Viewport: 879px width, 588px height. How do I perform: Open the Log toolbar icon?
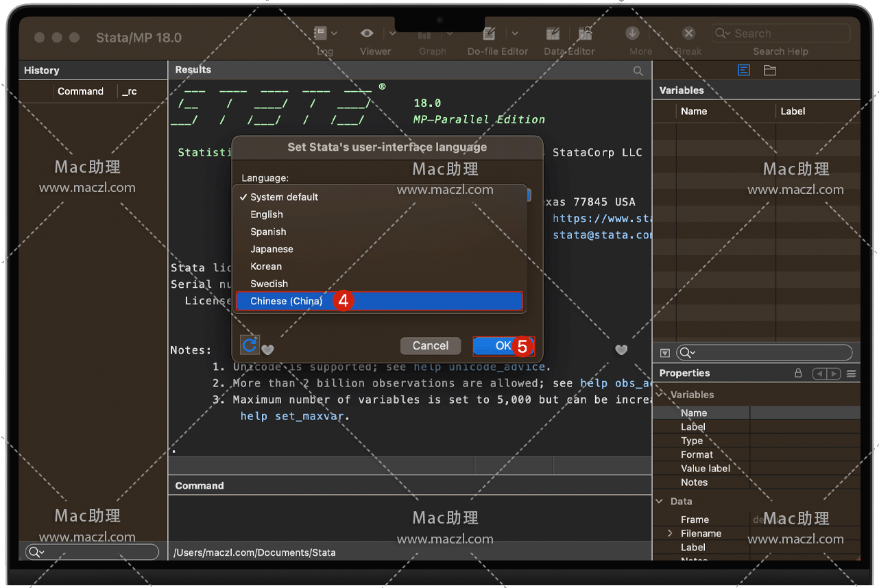click(x=320, y=33)
